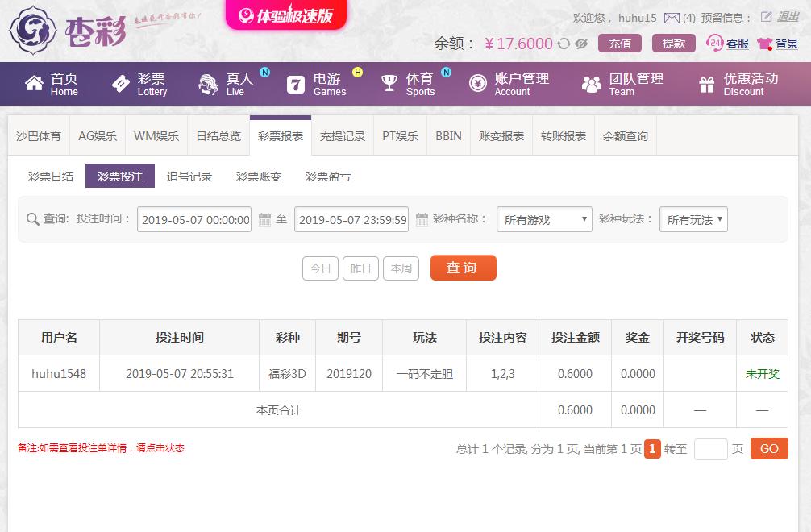811x532 pixels.
Task: Click the search magnifier icon beside 查询
Action: [32, 219]
